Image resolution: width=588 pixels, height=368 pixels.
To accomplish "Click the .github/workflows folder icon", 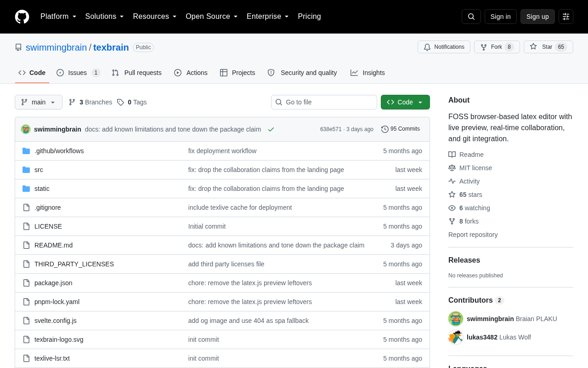I will click(x=26, y=151).
